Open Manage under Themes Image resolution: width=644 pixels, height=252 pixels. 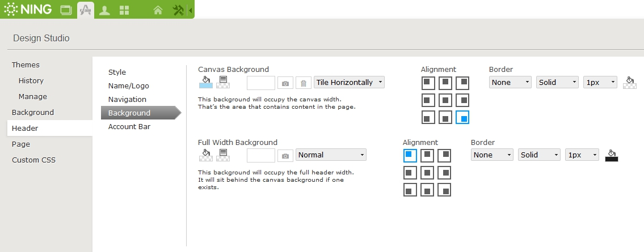coord(32,97)
